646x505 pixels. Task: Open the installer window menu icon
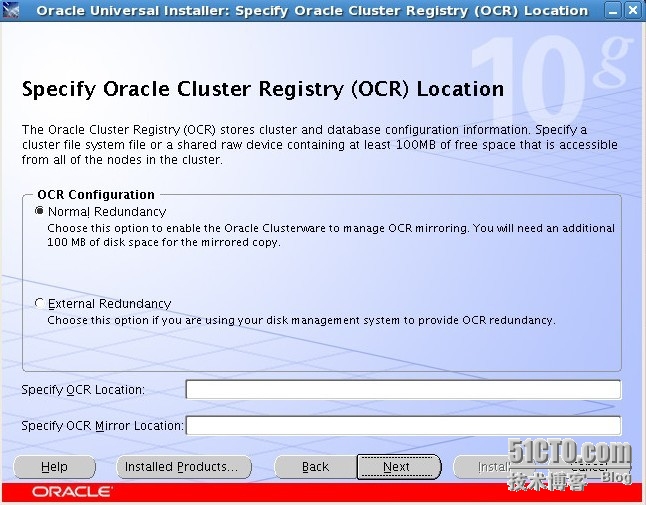coord(10,11)
